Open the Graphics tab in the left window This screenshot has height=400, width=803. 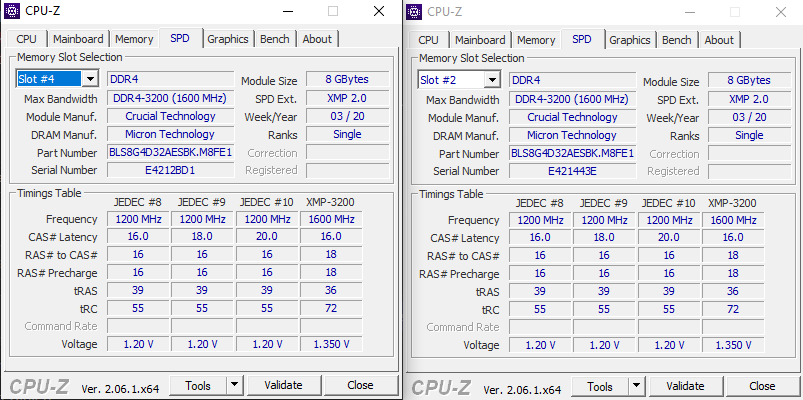(228, 39)
